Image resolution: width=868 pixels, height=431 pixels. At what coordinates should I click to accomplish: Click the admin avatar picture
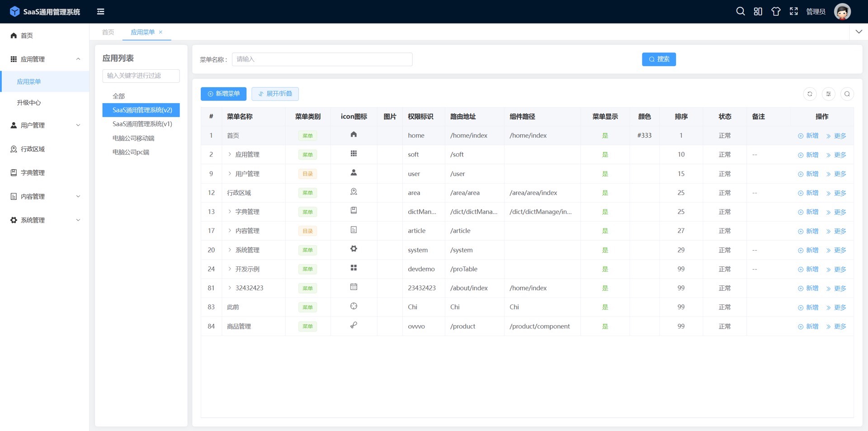pos(842,11)
